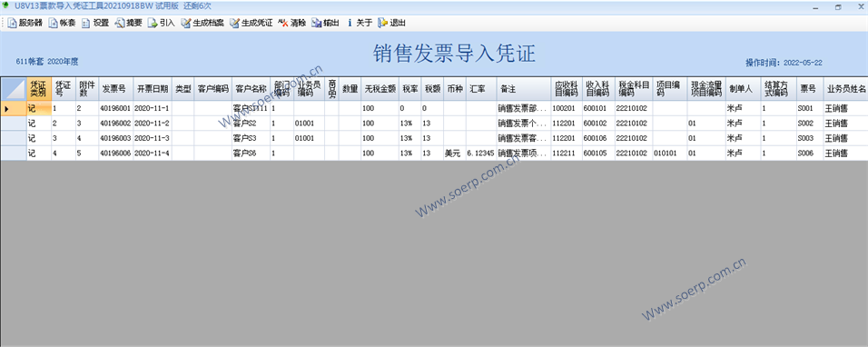The height and width of the screenshot is (347, 868).
Task: Click the 帐套 account set toolbar icon
Action: pyautogui.click(x=53, y=24)
